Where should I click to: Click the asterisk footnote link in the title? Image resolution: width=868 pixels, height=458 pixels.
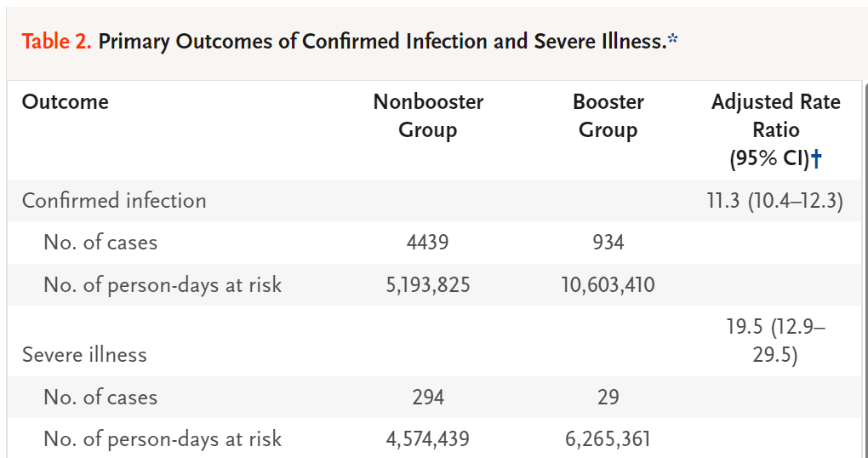(x=673, y=40)
